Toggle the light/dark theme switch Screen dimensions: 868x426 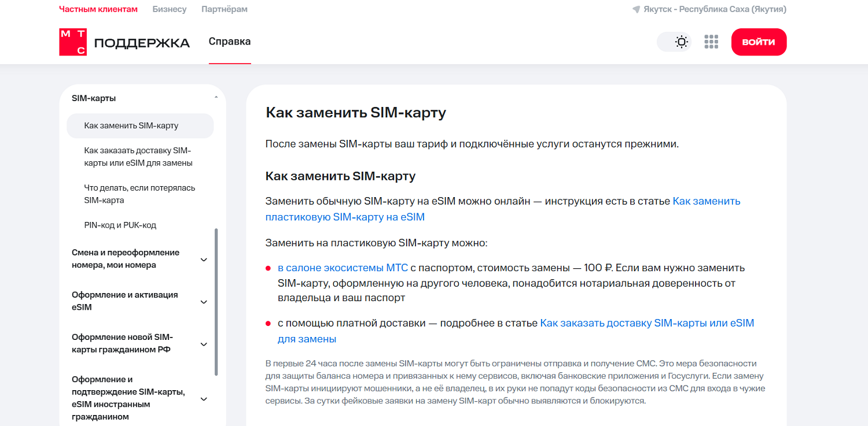click(674, 42)
